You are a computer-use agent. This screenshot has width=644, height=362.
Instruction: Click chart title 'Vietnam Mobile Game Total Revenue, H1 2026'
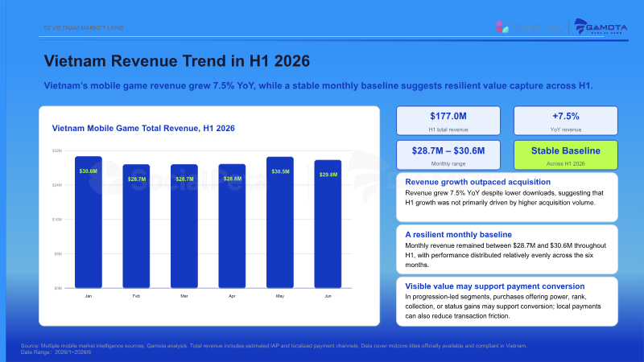point(143,129)
